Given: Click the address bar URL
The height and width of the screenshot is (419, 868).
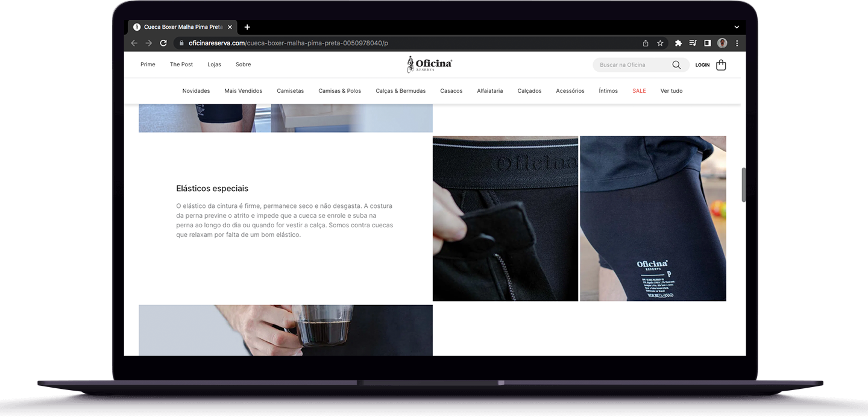Looking at the screenshot, I should coord(288,43).
